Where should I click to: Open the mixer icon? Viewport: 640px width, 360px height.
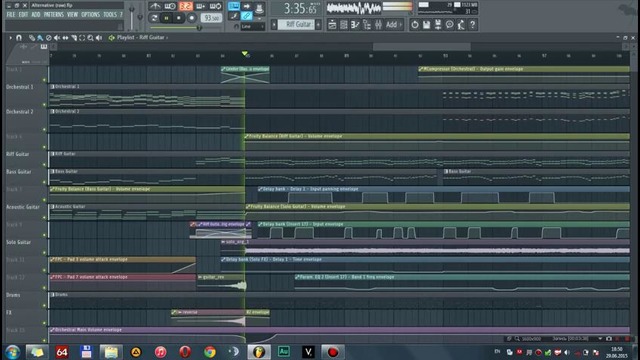(x=378, y=25)
